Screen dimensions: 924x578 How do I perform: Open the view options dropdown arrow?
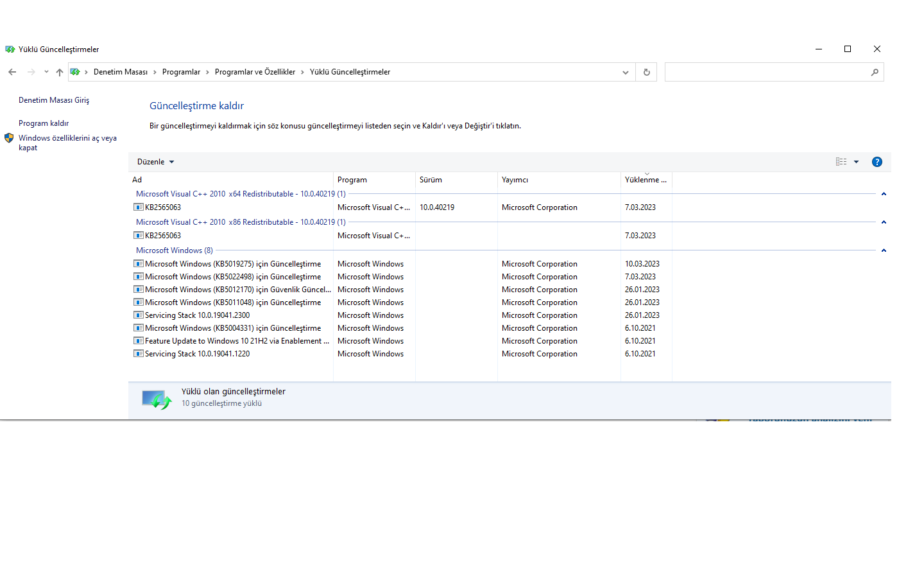tap(856, 162)
